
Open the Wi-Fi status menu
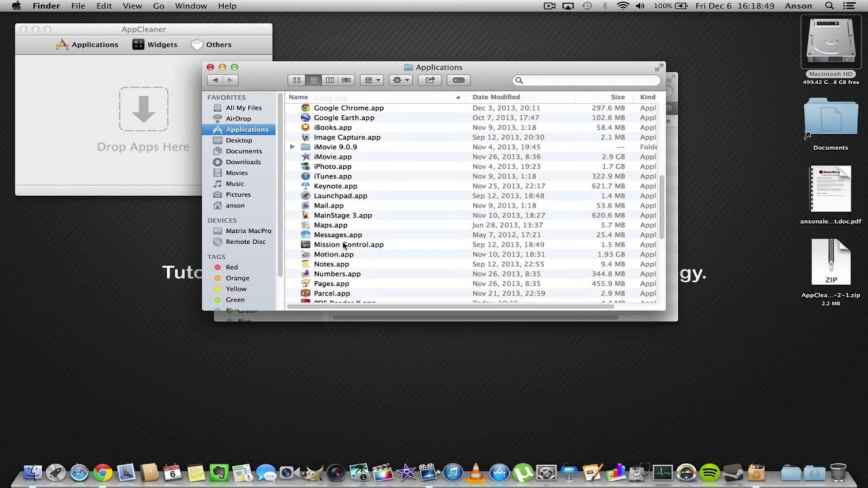[623, 6]
